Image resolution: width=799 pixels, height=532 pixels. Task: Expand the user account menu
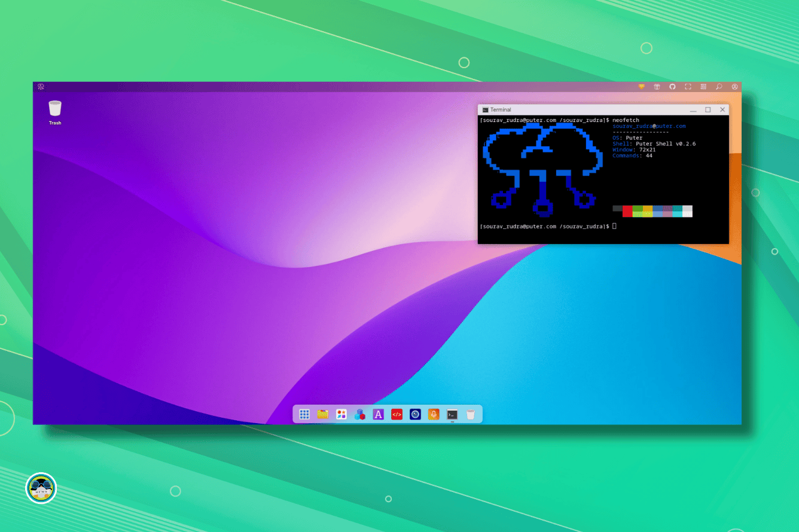(734, 87)
